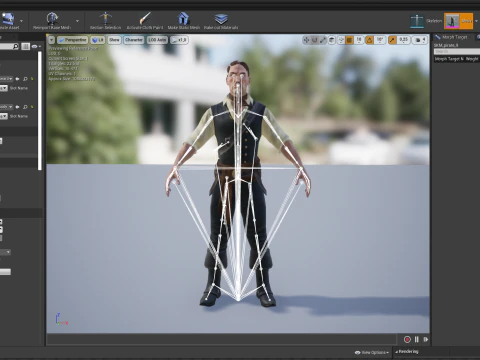Open the surface snapping options icon
The height and width of the screenshot is (360, 480).
point(341,40)
